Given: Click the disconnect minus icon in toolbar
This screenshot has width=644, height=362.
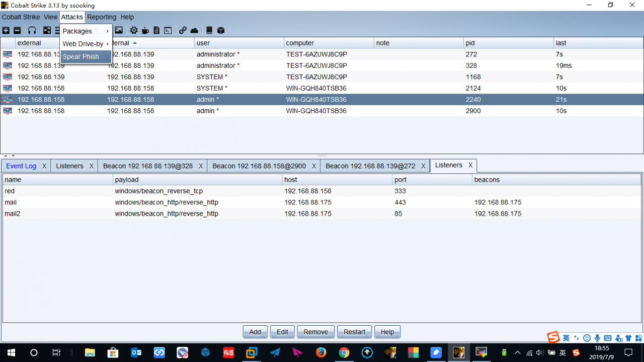Looking at the screenshot, I should (x=17, y=31).
